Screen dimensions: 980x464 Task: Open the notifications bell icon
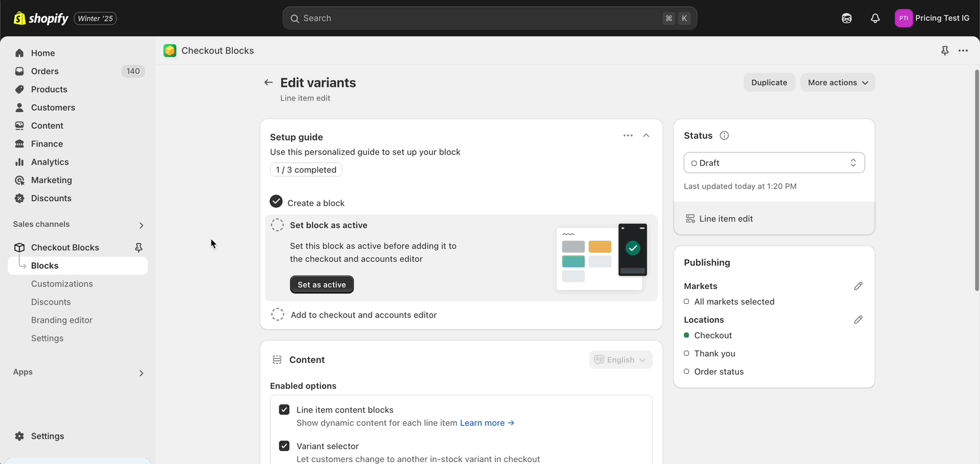875,18
